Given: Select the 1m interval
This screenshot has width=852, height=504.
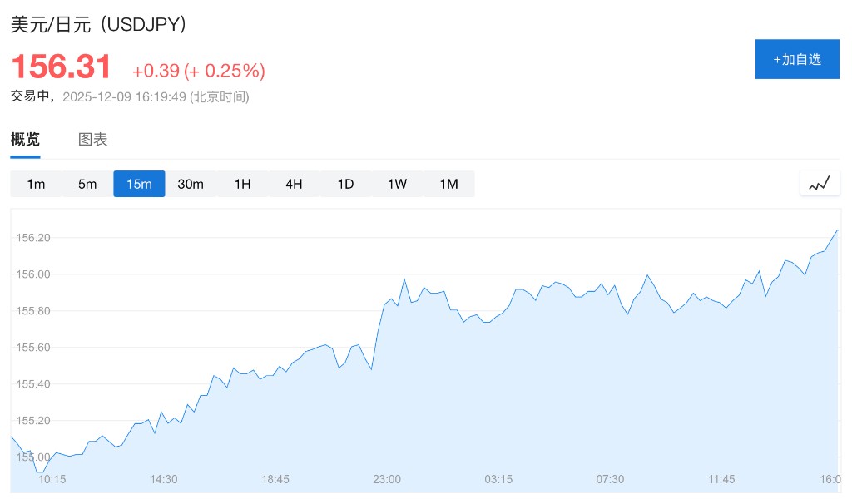Looking at the screenshot, I should click(36, 184).
